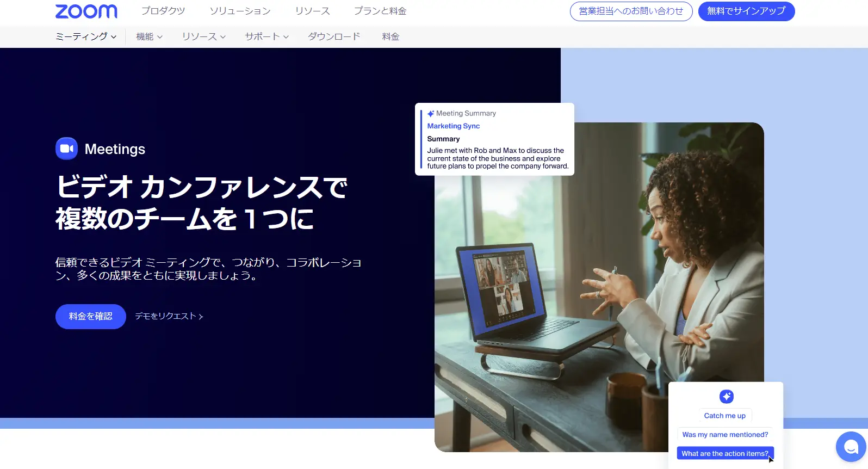Image resolution: width=868 pixels, height=469 pixels.
Task: Expand the 機能 submenu
Action: tap(149, 36)
